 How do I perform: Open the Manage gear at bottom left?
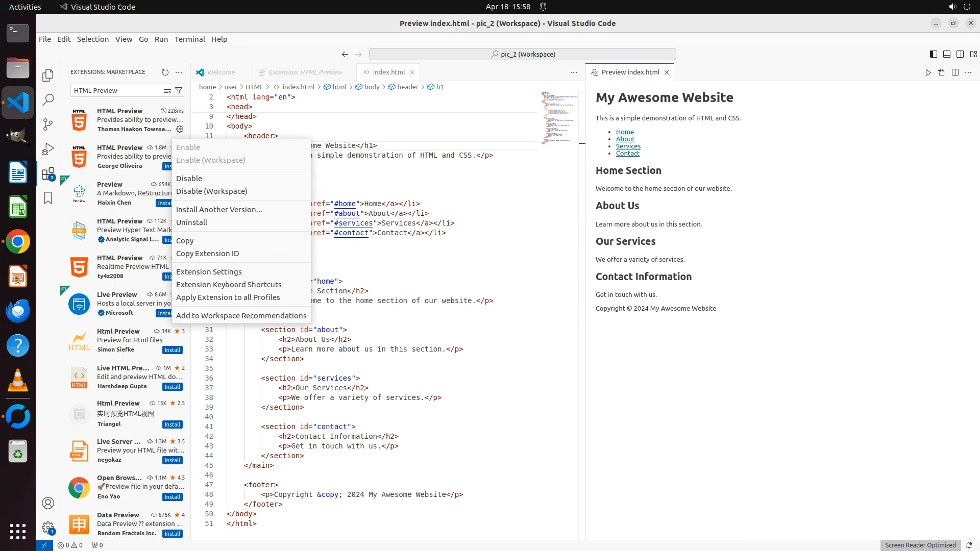click(48, 527)
